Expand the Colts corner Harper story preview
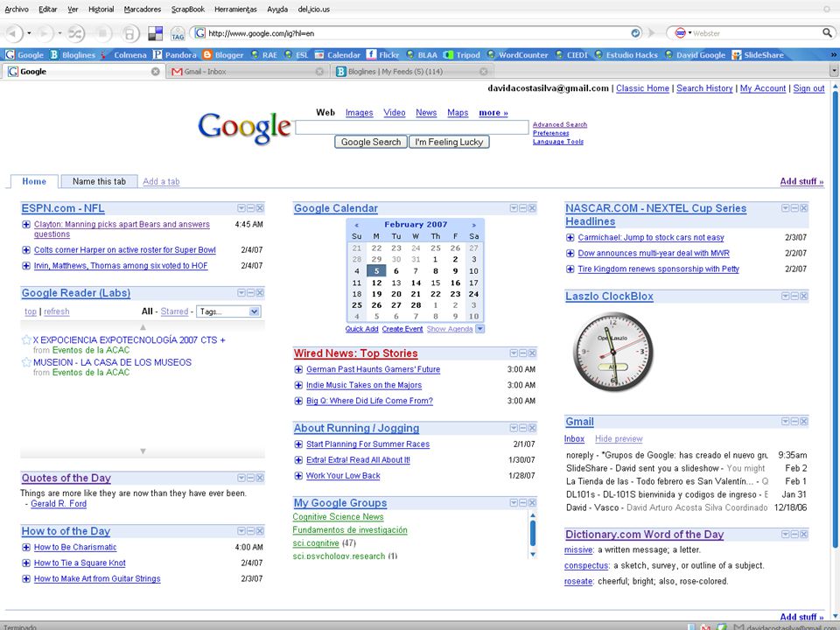The image size is (840, 630). [x=25, y=249]
